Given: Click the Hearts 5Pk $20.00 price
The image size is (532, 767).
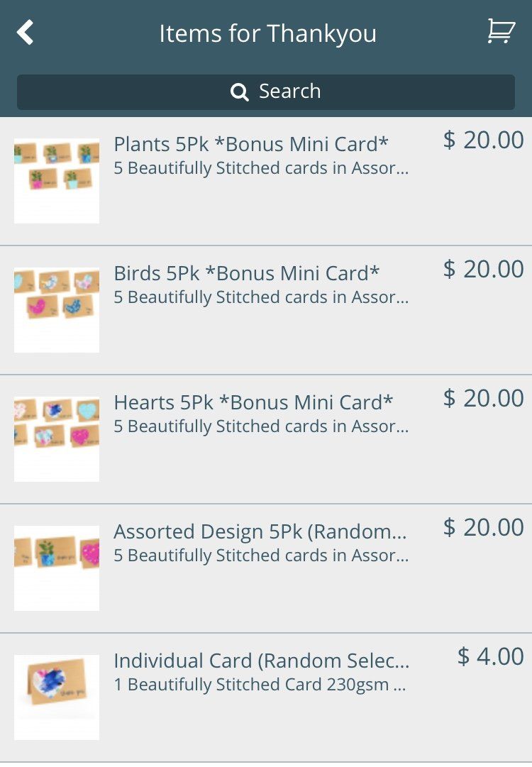Looking at the screenshot, I should pyautogui.click(x=484, y=398).
